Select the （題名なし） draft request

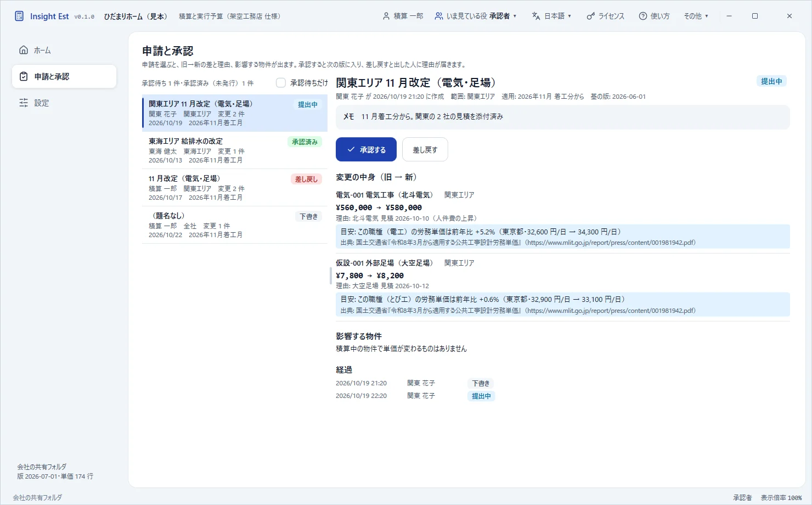[x=235, y=225]
